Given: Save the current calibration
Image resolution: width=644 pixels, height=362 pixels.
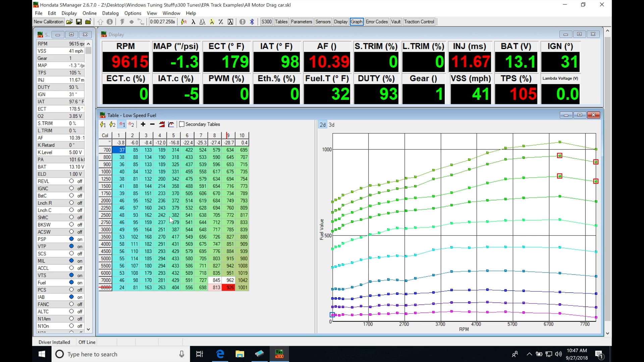Looking at the screenshot, I should coord(79,21).
